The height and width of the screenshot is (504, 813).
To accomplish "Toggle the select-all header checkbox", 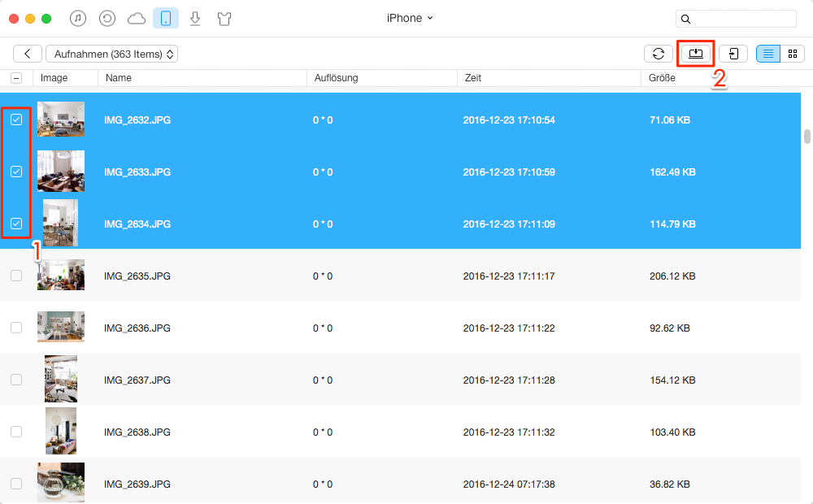I will [16, 78].
